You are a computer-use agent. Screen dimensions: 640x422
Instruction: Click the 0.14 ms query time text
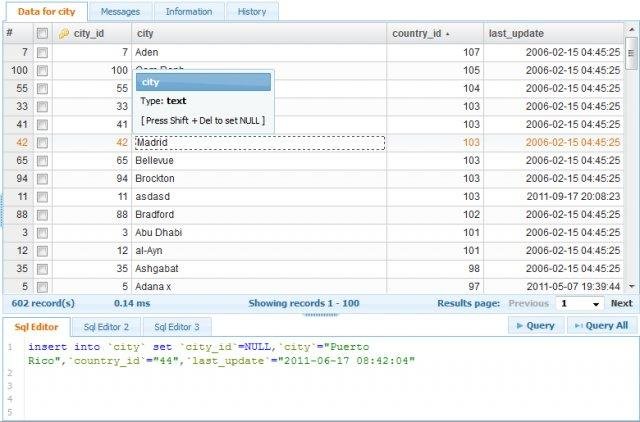click(x=132, y=303)
